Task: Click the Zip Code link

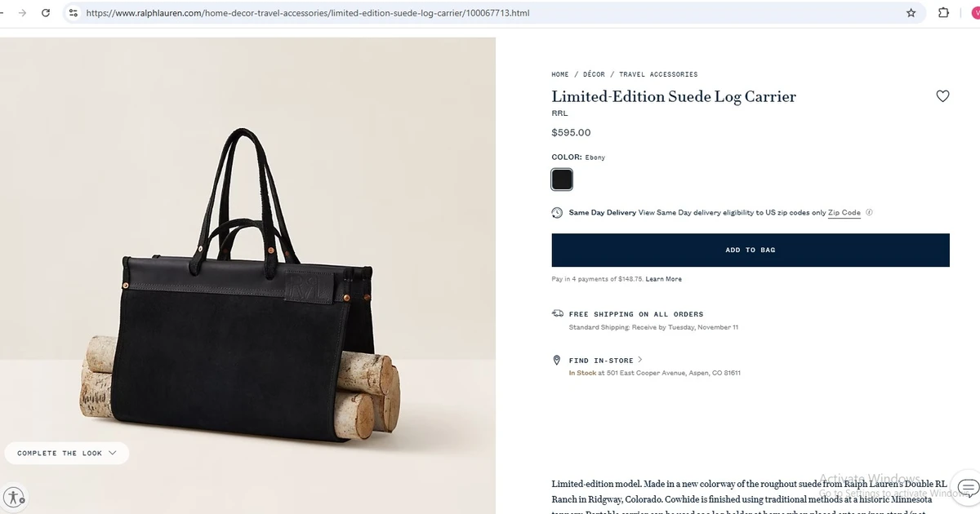Action: coord(844,213)
